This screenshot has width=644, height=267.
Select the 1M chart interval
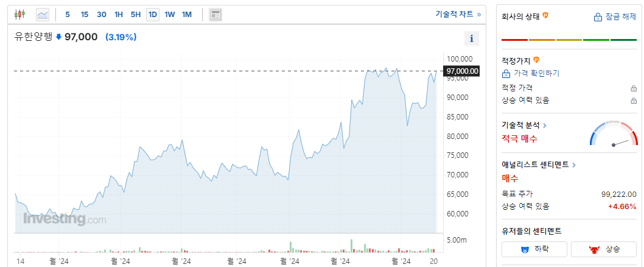click(187, 15)
